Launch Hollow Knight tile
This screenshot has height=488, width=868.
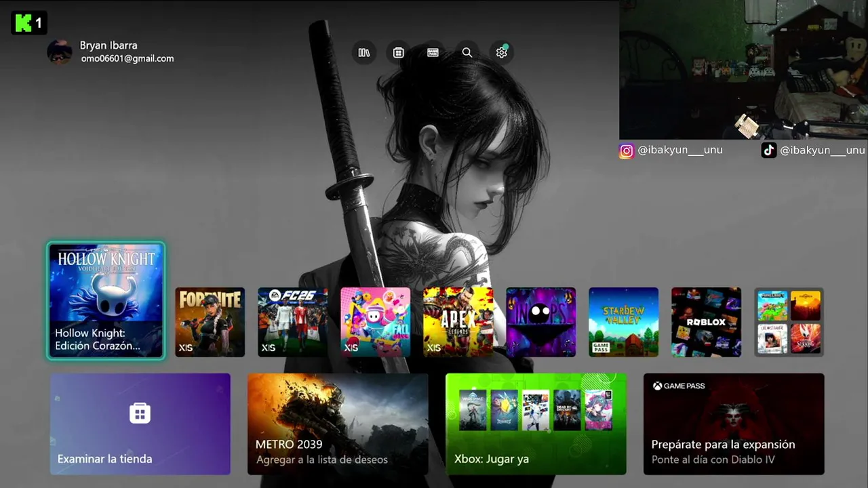point(106,300)
